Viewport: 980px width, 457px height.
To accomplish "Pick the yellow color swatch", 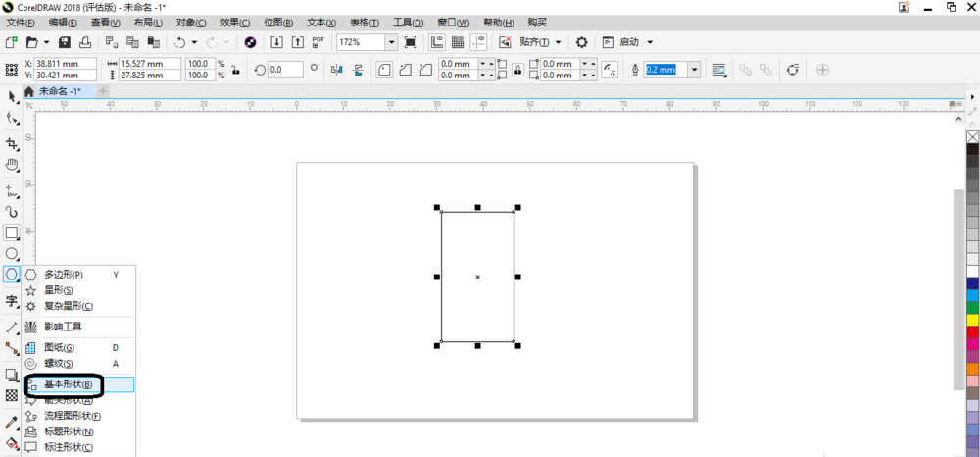I will click(972, 320).
